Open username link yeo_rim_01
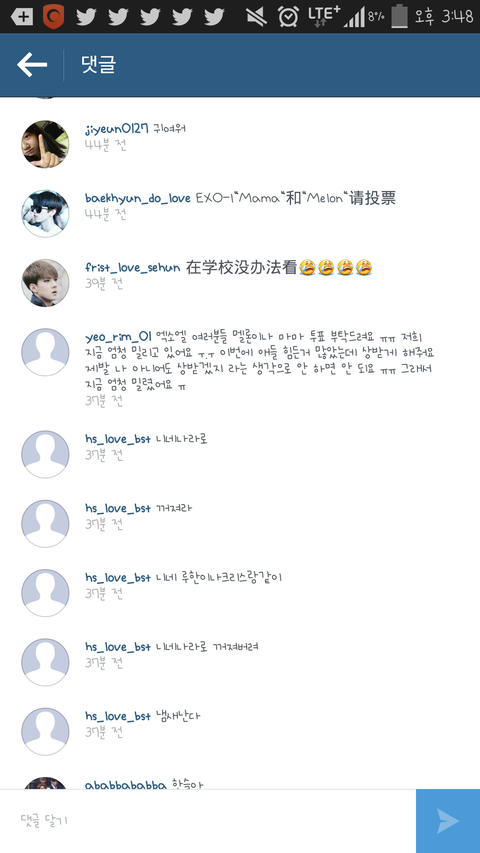The image size is (480, 853). click(118, 337)
